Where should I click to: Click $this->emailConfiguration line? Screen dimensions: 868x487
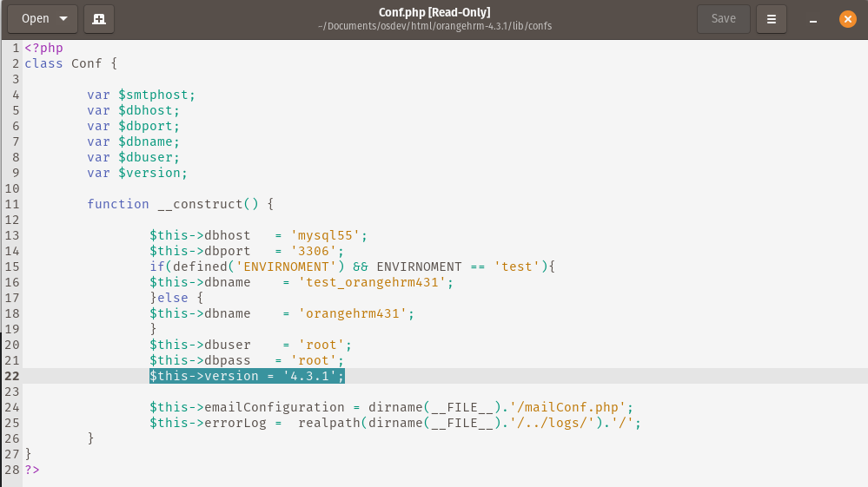(391, 407)
